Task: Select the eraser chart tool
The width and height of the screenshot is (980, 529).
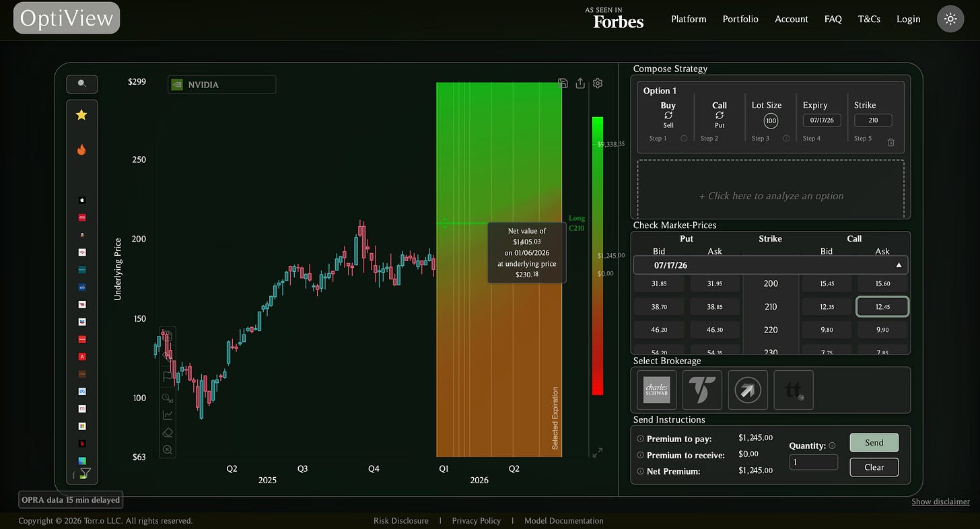Action: (168, 433)
